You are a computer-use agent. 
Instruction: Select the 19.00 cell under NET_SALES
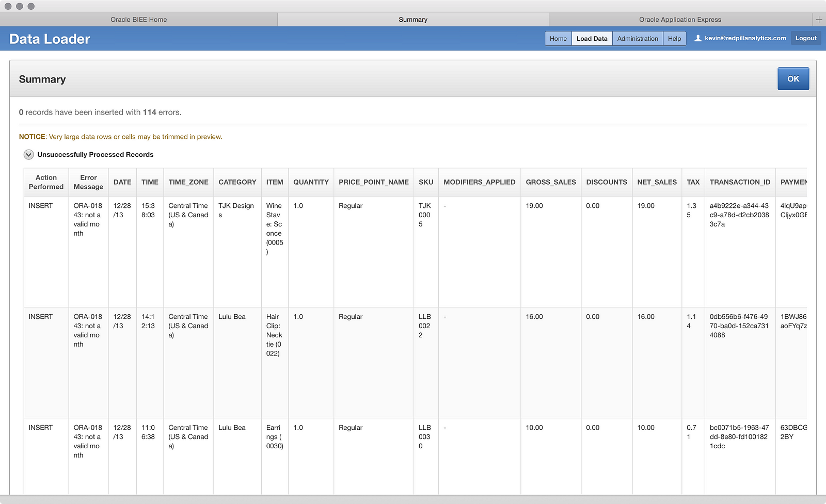point(657,252)
